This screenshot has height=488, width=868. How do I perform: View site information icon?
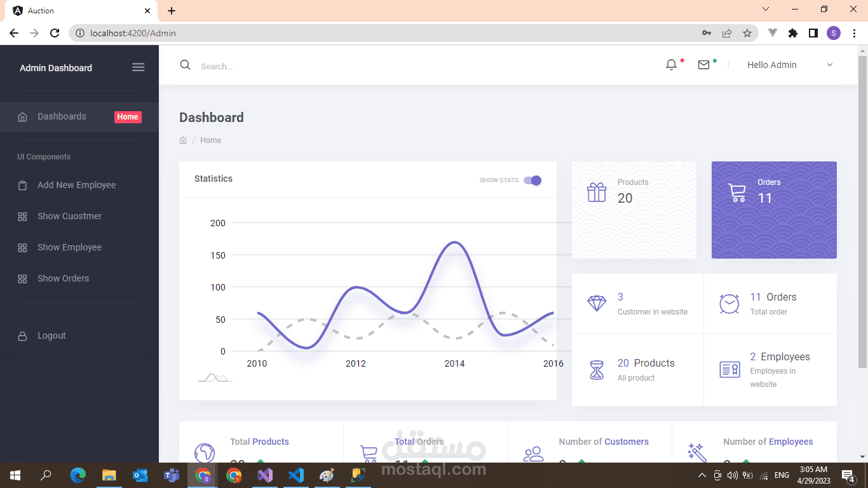[x=79, y=33]
